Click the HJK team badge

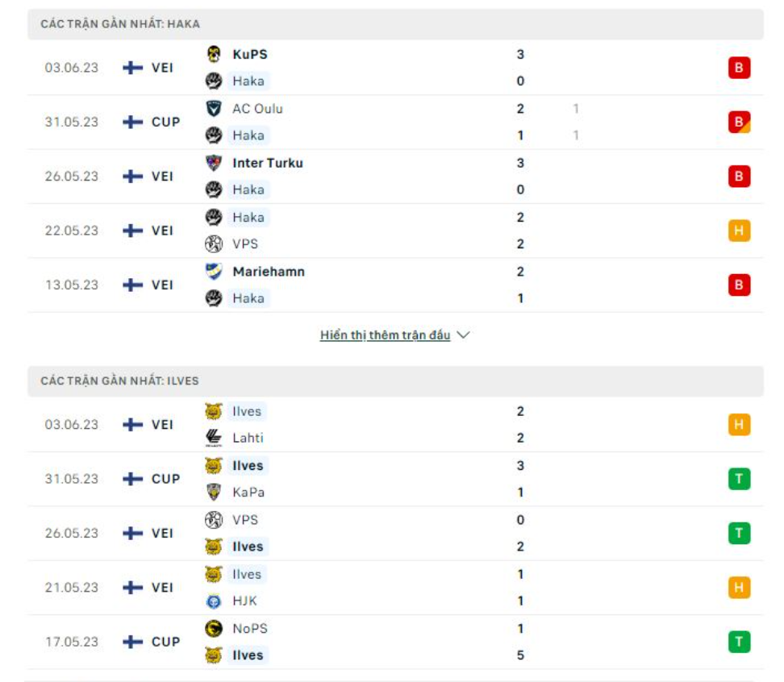(x=214, y=601)
